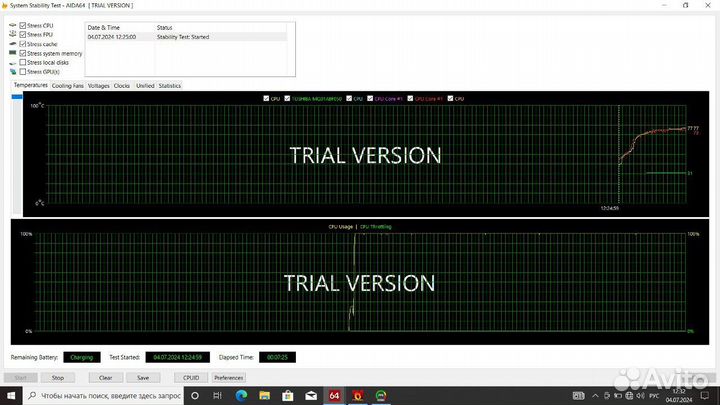Open Cortana from the taskbar
720x405 pixels.
pyautogui.click(x=195, y=395)
